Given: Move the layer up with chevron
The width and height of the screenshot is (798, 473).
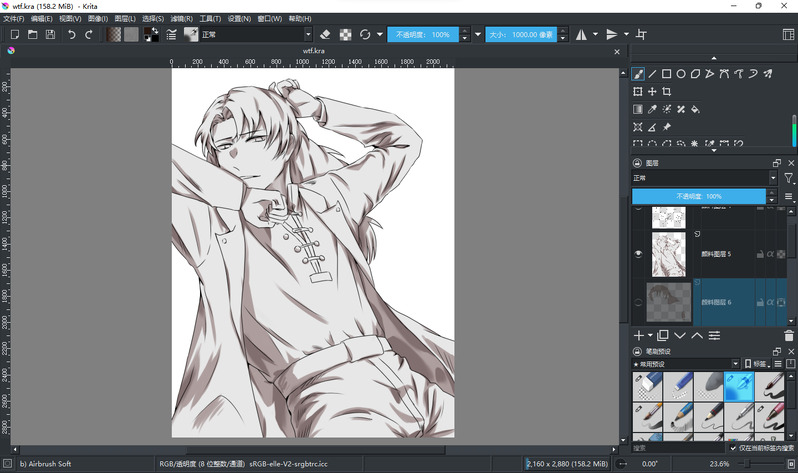Looking at the screenshot, I should click(x=697, y=336).
